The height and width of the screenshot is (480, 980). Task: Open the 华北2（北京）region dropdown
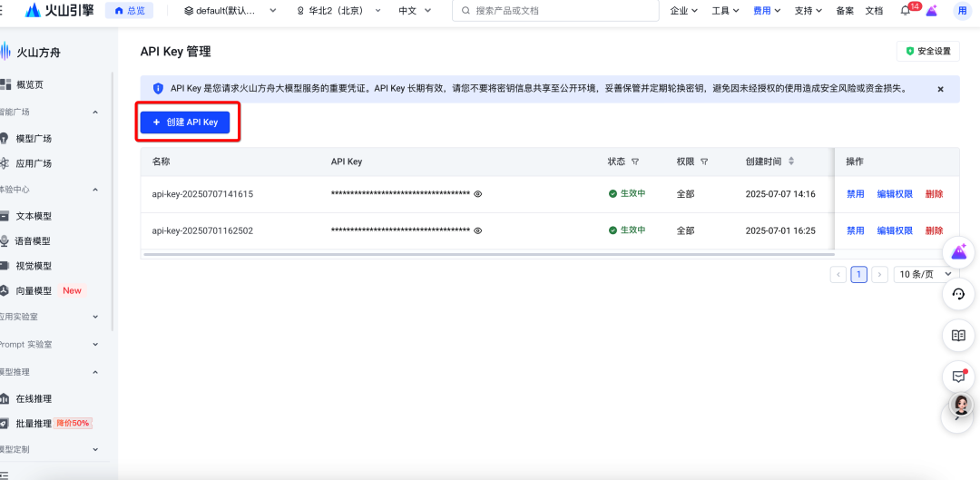pos(338,11)
